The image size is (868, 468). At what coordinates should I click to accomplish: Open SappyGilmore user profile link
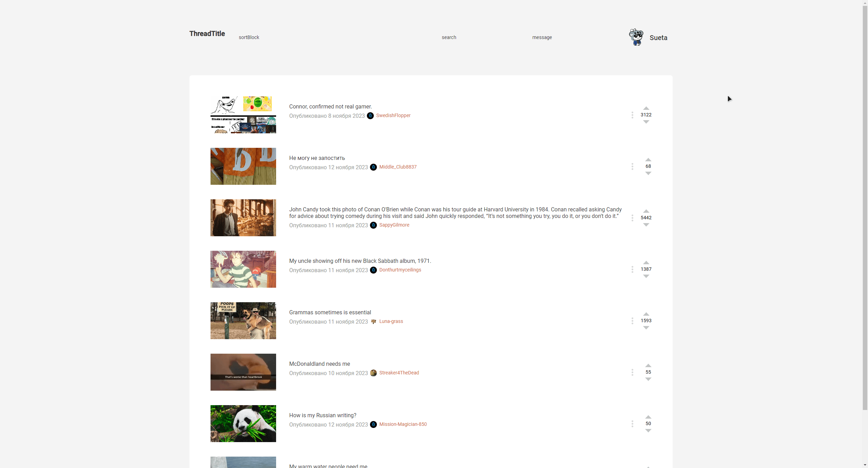[x=394, y=225]
